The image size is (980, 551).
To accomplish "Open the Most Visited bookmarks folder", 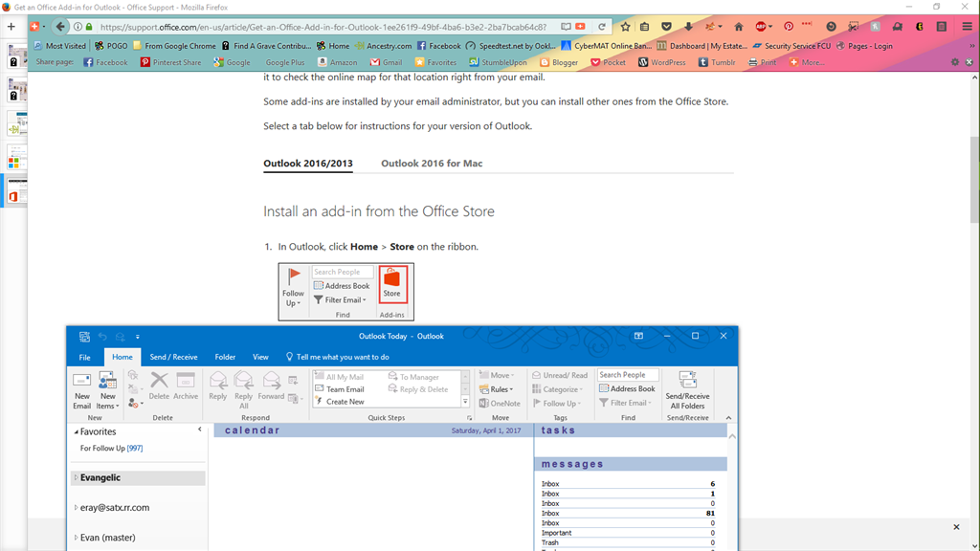I will pyautogui.click(x=60, y=46).
